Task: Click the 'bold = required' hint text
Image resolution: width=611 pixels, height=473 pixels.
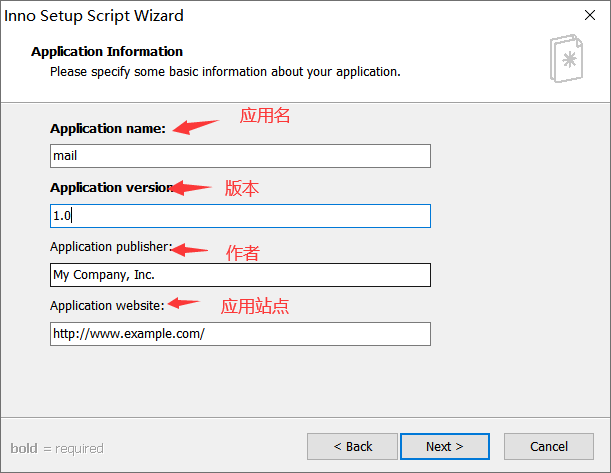Action: pos(57,448)
